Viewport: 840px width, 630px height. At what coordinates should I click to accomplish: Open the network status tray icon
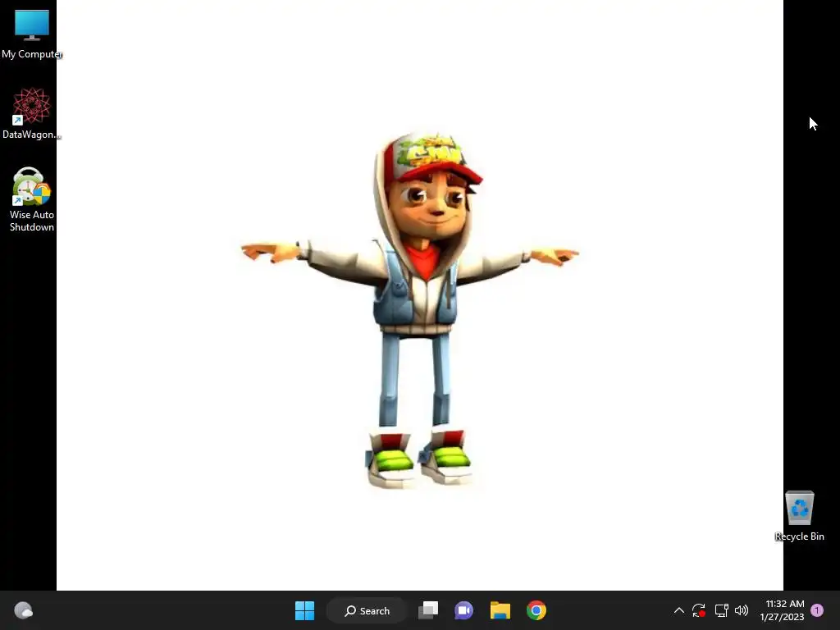[721, 610]
